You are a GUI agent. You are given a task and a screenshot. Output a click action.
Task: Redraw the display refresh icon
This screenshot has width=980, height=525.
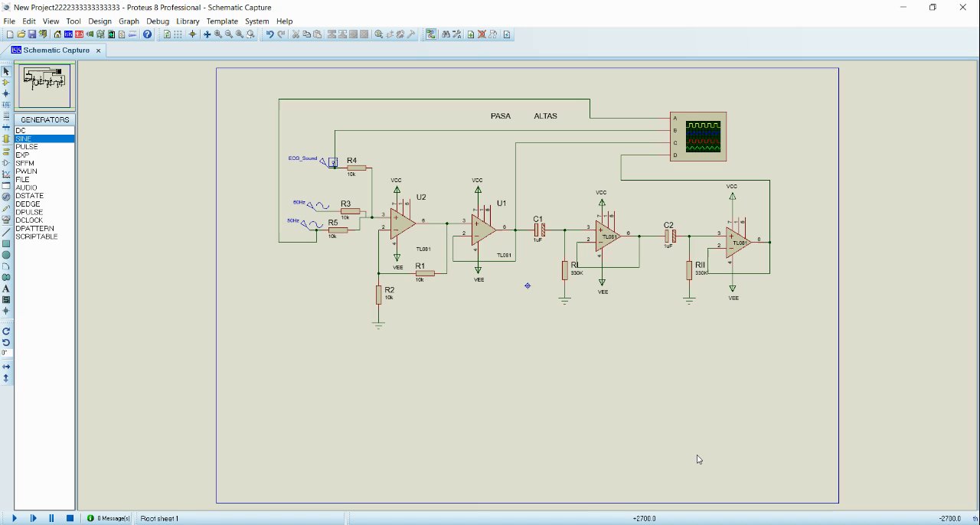click(167, 34)
